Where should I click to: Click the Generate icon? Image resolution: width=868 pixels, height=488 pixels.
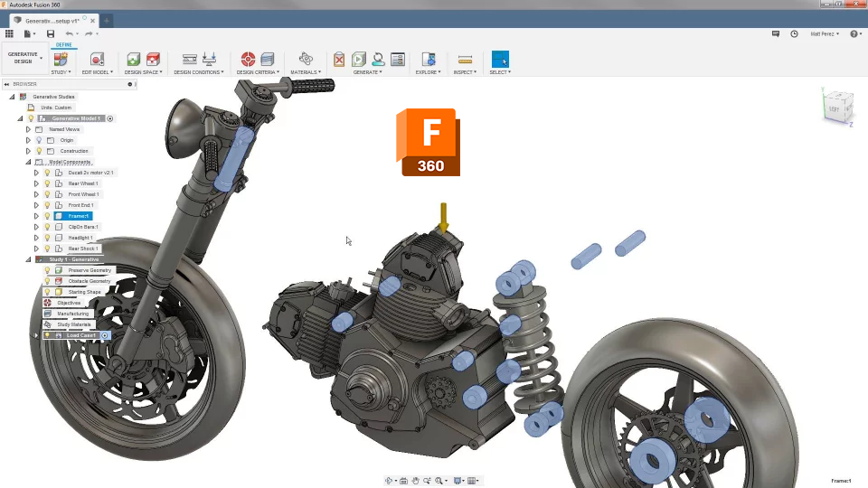point(378,60)
